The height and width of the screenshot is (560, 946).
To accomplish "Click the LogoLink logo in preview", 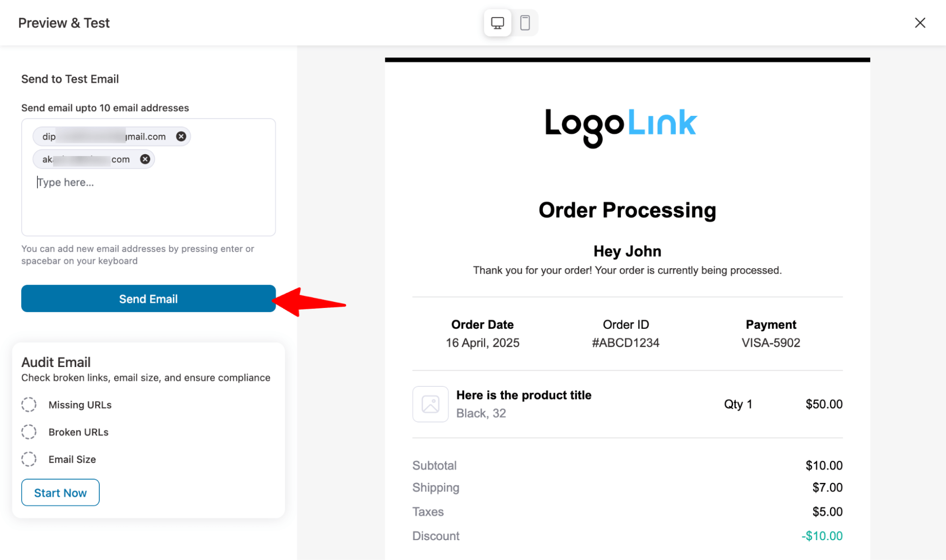I will point(620,127).
